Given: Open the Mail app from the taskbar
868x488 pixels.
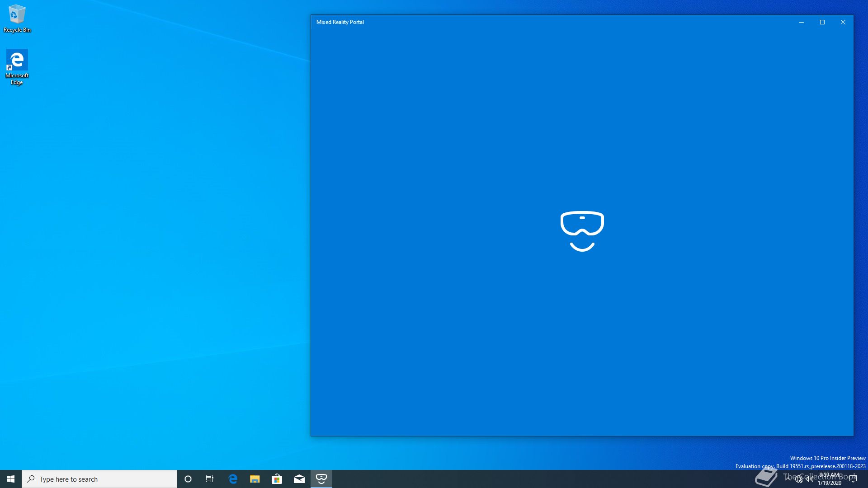Looking at the screenshot, I should 299,479.
